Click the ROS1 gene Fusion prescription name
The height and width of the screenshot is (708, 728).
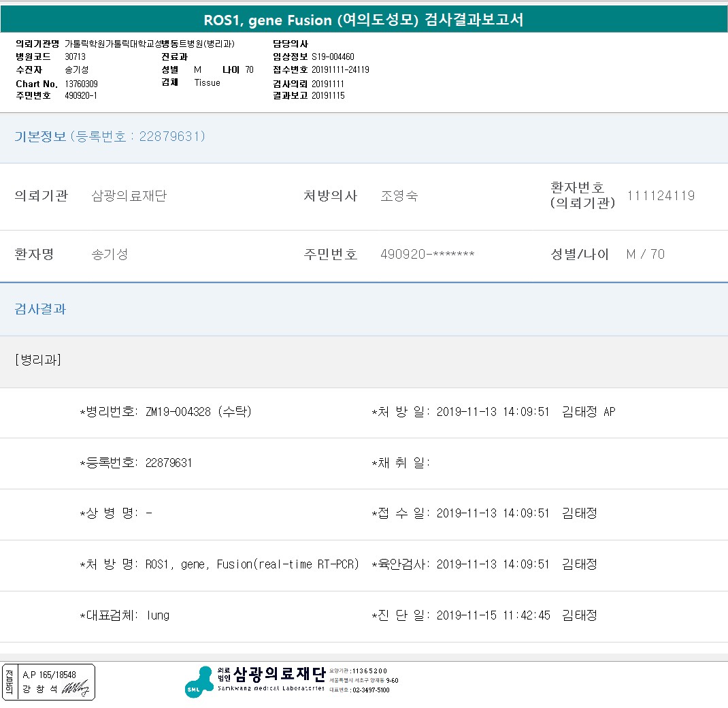[x=252, y=564]
